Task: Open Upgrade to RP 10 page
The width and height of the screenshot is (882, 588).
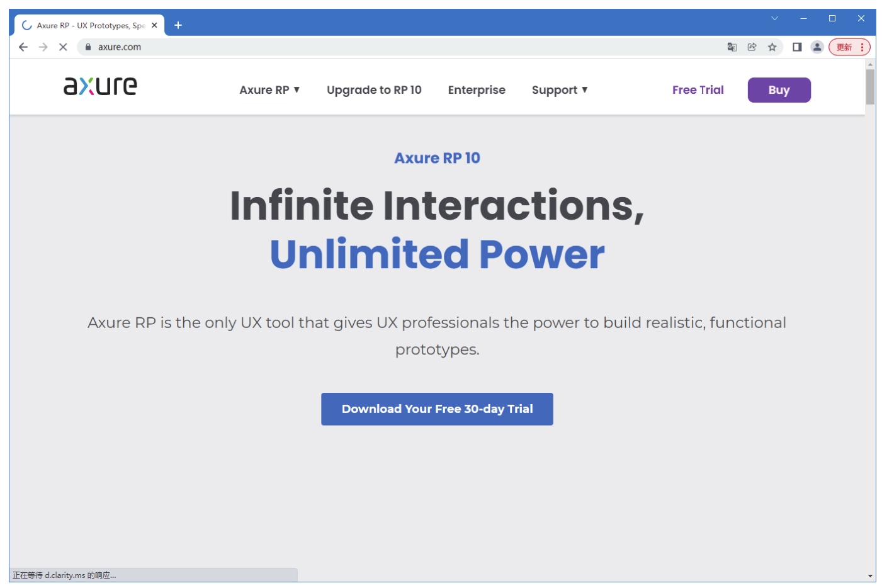Action: click(x=374, y=90)
